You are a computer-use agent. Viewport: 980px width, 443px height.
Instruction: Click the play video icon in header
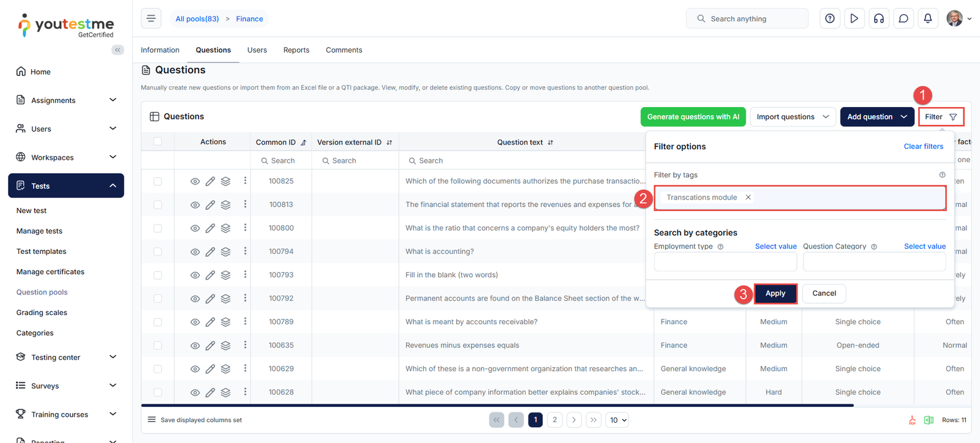pyautogui.click(x=854, y=18)
